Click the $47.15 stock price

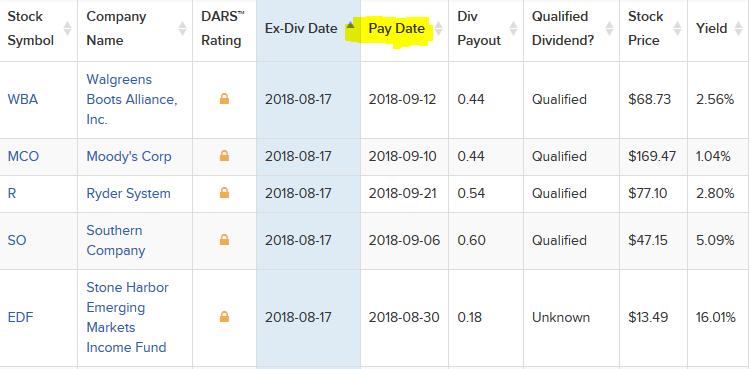click(x=648, y=240)
